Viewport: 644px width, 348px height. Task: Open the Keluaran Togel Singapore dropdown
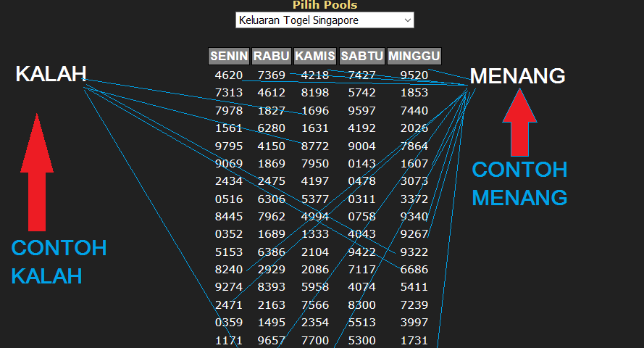pyautogui.click(x=325, y=20)
